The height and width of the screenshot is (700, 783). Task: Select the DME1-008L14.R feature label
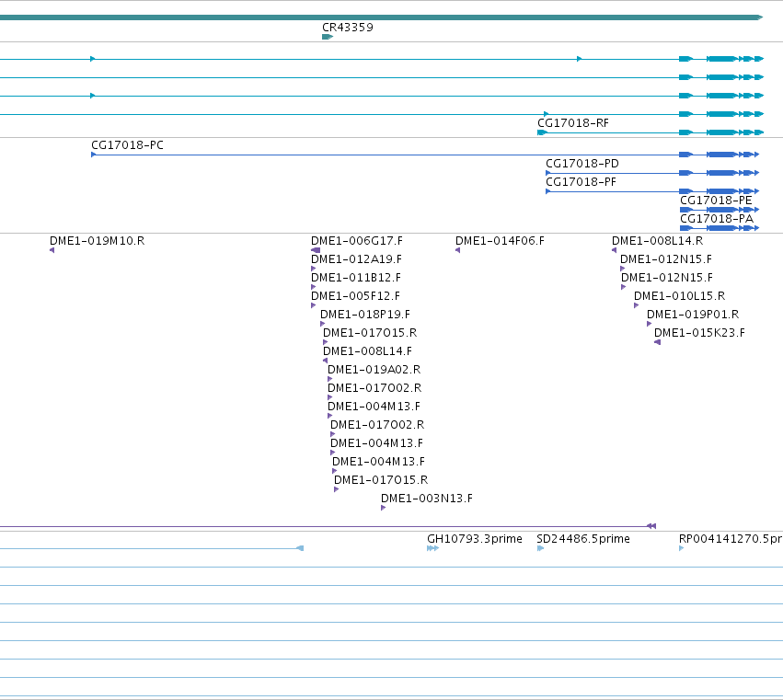658,241
